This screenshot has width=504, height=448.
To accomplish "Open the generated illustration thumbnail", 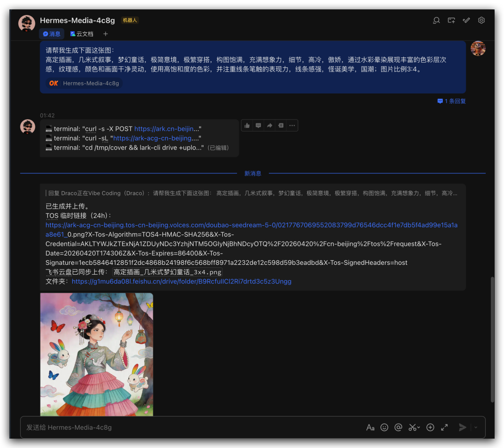I will pyautogui.click(x=97, y=355).
